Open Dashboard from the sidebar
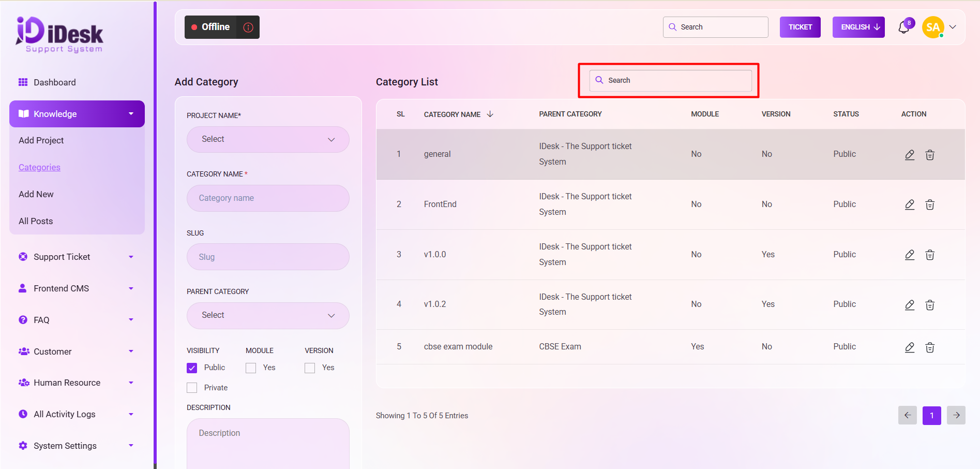The height and width of the screenshot is (469, 980). (54, 82)
